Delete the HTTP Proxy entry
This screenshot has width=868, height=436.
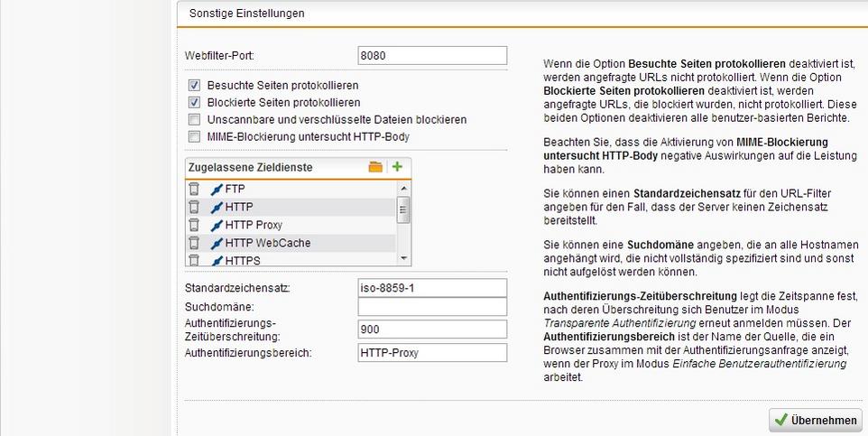194,225
